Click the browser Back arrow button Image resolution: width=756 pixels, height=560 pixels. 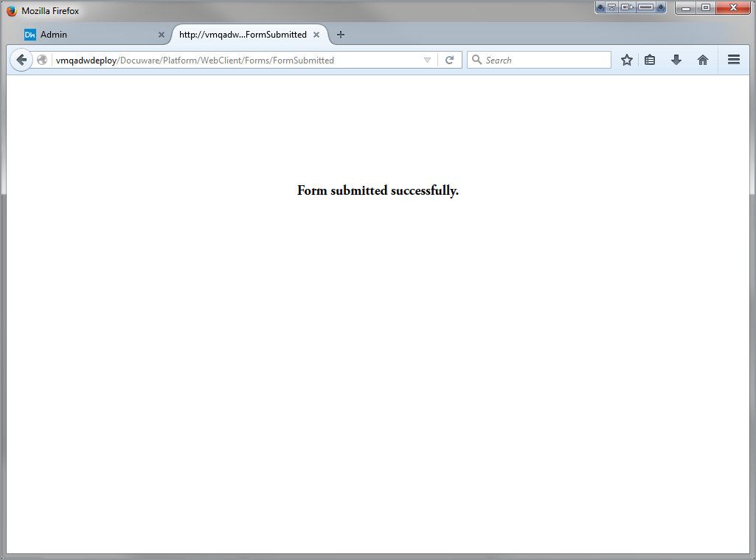point(21,61)
